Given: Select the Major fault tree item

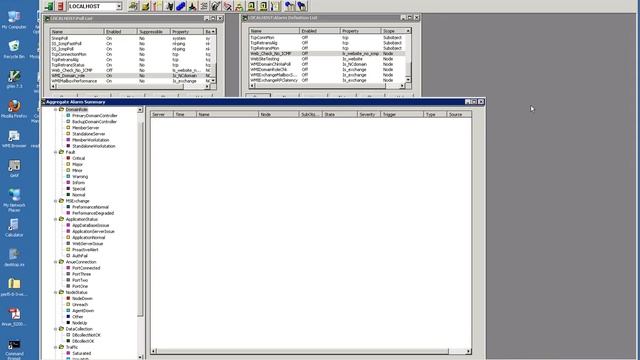Looking at the screenshot, I should pyautogui.click(x=77, y=164).
